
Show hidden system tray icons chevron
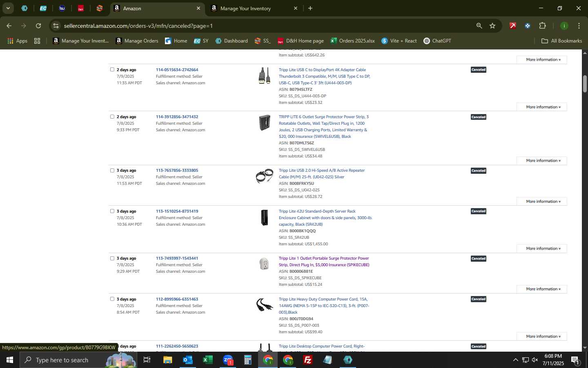[x=515, y=360]
